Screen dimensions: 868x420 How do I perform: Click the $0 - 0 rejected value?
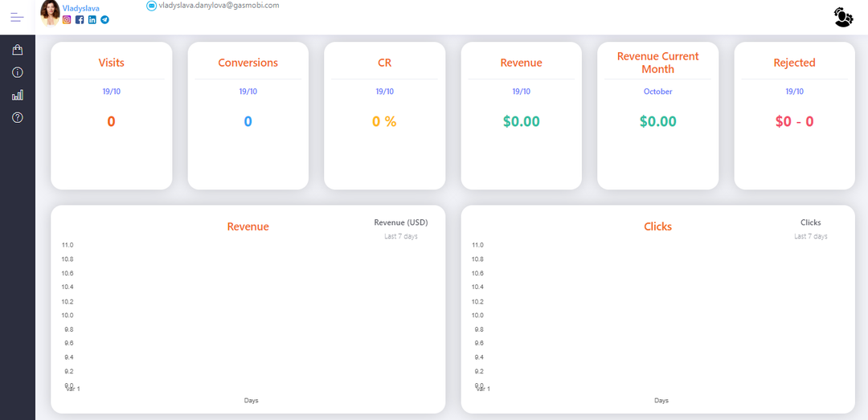pyautogui.click(x=794, y=122)
